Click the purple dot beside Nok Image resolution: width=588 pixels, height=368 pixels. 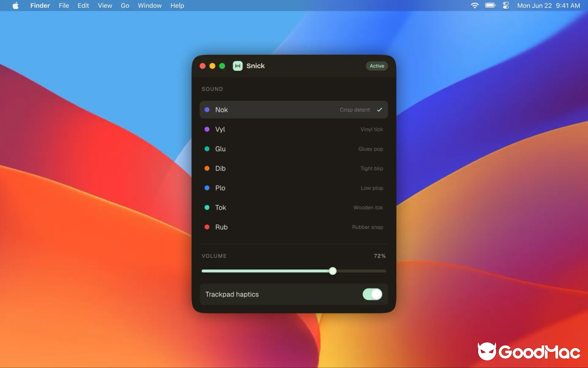(x=207, y=109)
